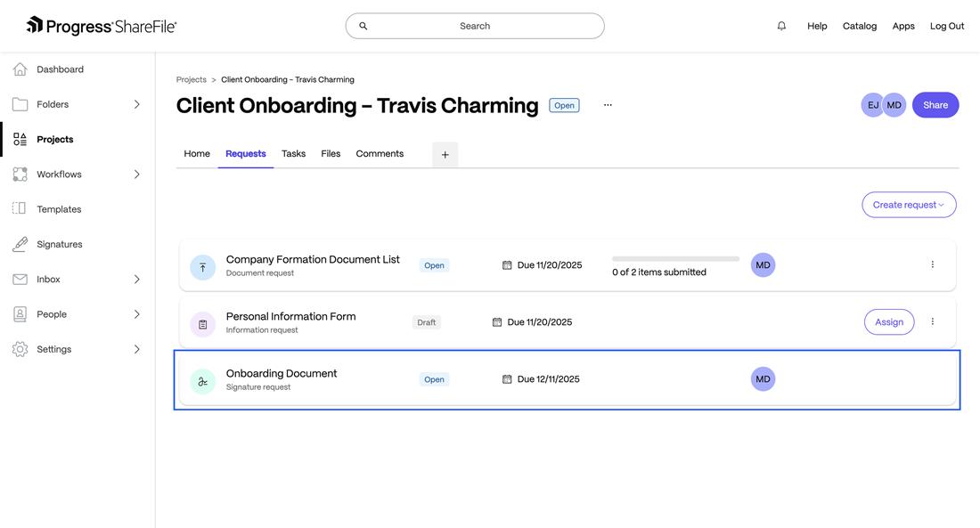
Task: Click the Signatures pen icon in sidebar
Action: click(x=20, y=244)
